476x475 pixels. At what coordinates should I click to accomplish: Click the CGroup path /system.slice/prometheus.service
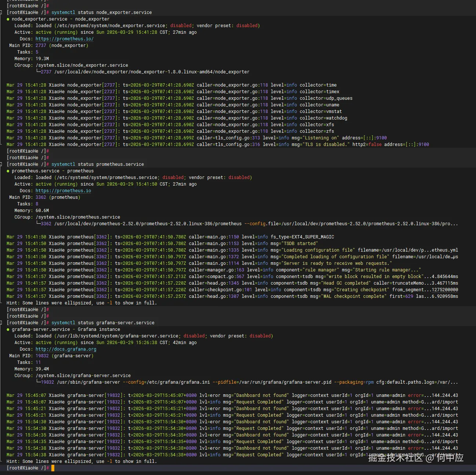pyautogui.click(x=78, y=217)
